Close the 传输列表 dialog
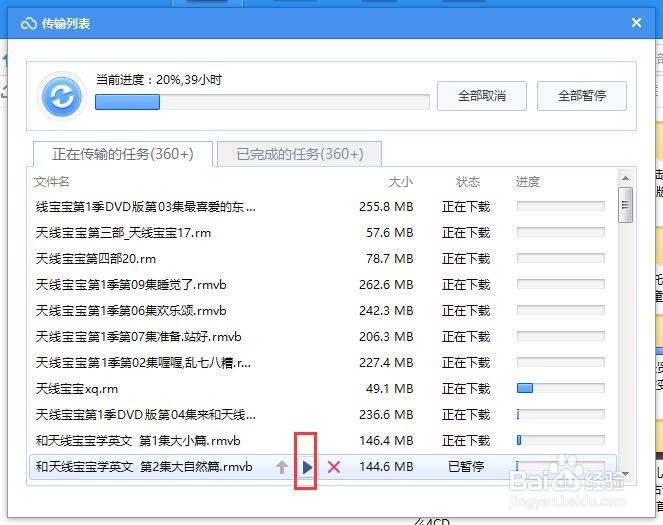This screenshot has width=663, height=525. [x=636, y=22]
